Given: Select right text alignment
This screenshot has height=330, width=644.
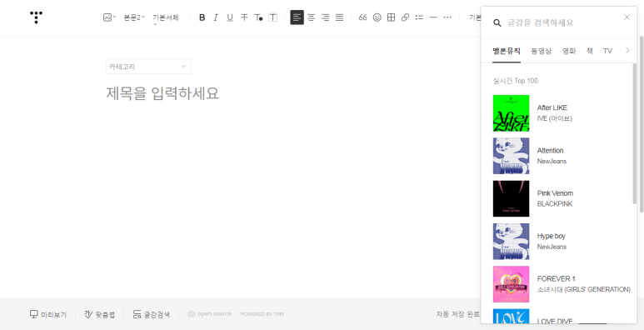Looking at the screenshot, I should (325, 17).
